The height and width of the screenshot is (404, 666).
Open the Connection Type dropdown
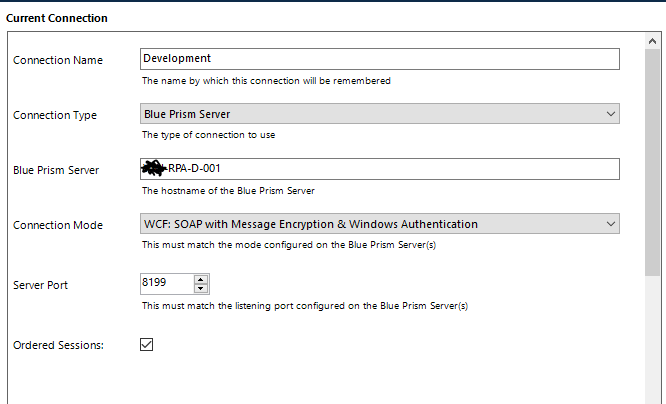(370, 114)
